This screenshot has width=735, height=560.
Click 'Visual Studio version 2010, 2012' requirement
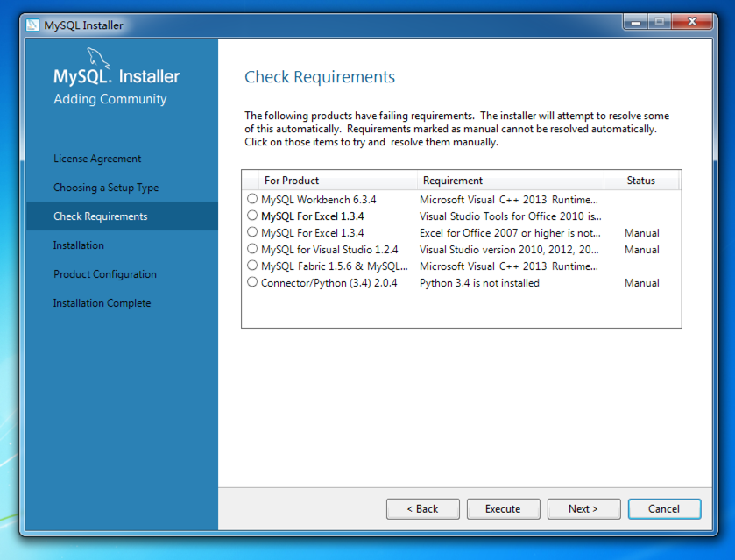[x=509, y=250]
